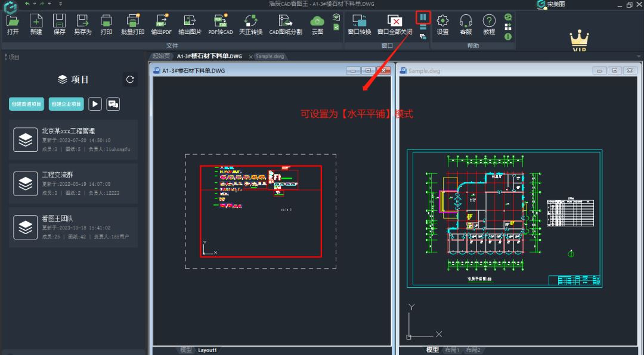
Task: Click the 创建企业项目 button
Action: click(x=66, y=104)
